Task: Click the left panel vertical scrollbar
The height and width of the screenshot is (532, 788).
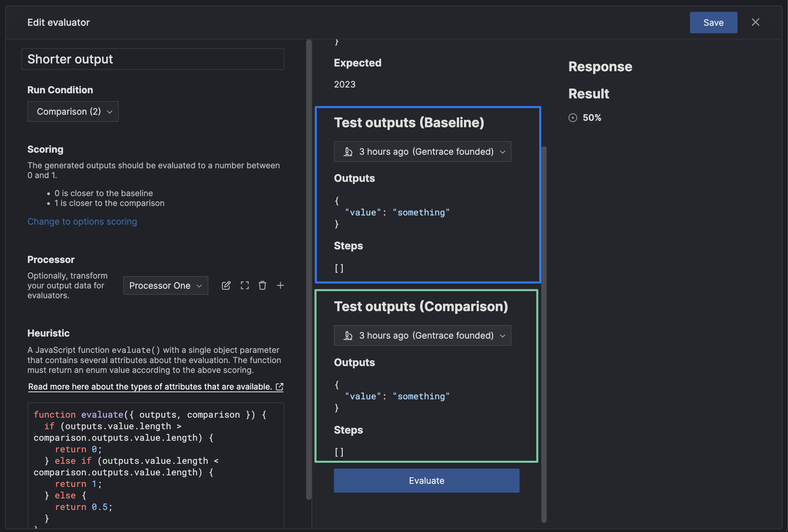Action: point(309,270)
